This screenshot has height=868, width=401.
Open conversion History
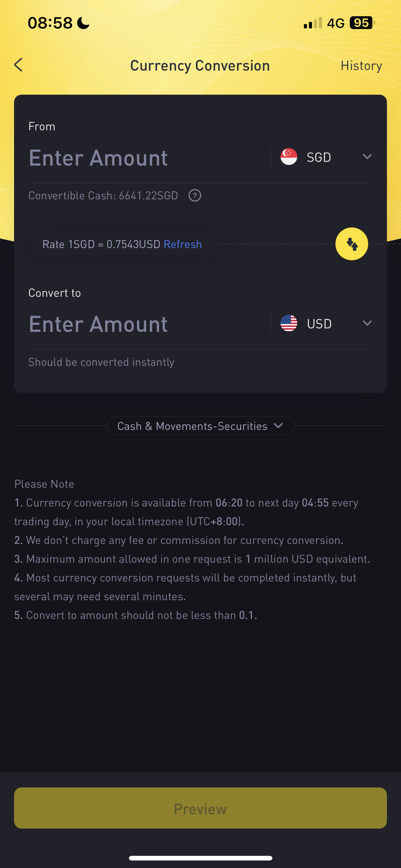(x=361, y=65)
